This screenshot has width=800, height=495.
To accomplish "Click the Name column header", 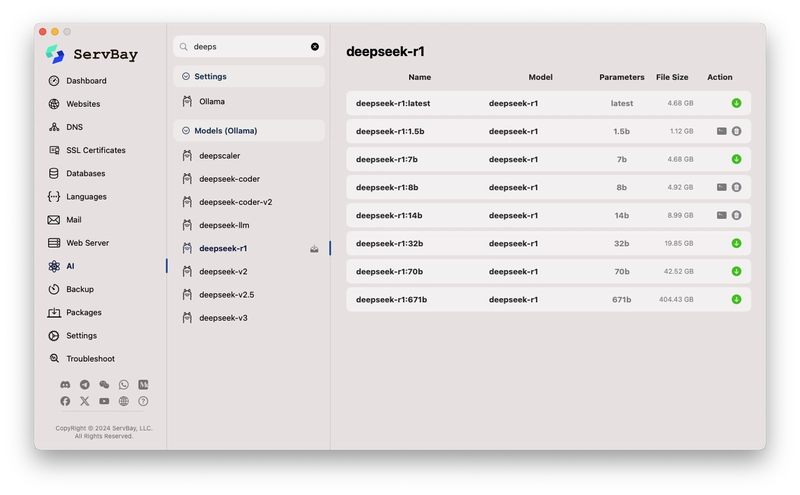I will (419, 77).
